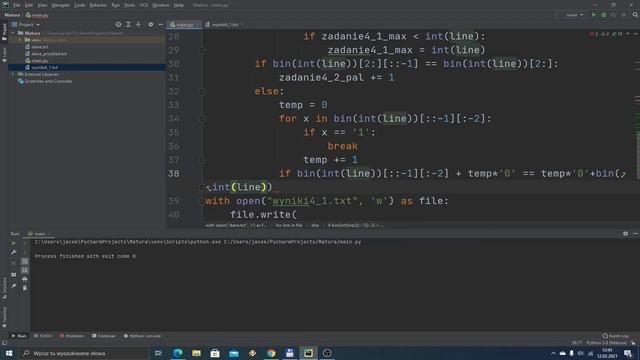Open Chrome from taskbar
This screenshot has width=640, height=360.
(271, 353)
